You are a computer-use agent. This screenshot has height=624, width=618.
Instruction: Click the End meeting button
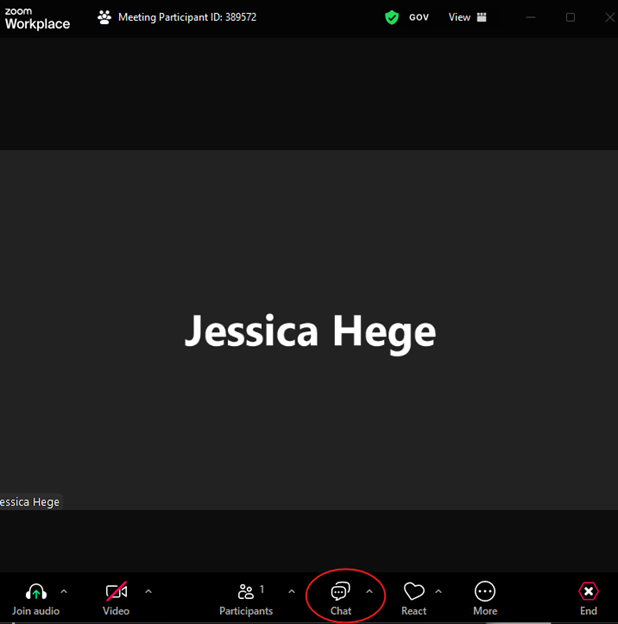[588, 592]
